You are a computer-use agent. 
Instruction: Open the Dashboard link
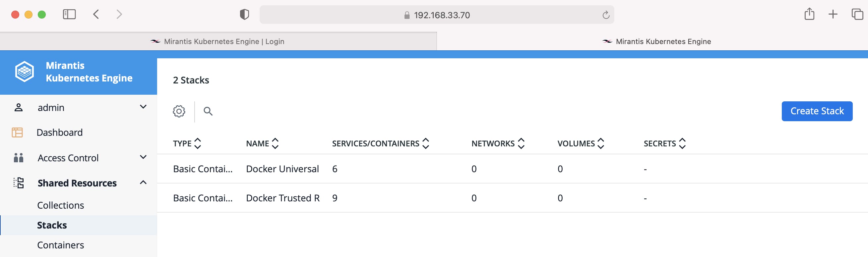[x=59, y=132]
